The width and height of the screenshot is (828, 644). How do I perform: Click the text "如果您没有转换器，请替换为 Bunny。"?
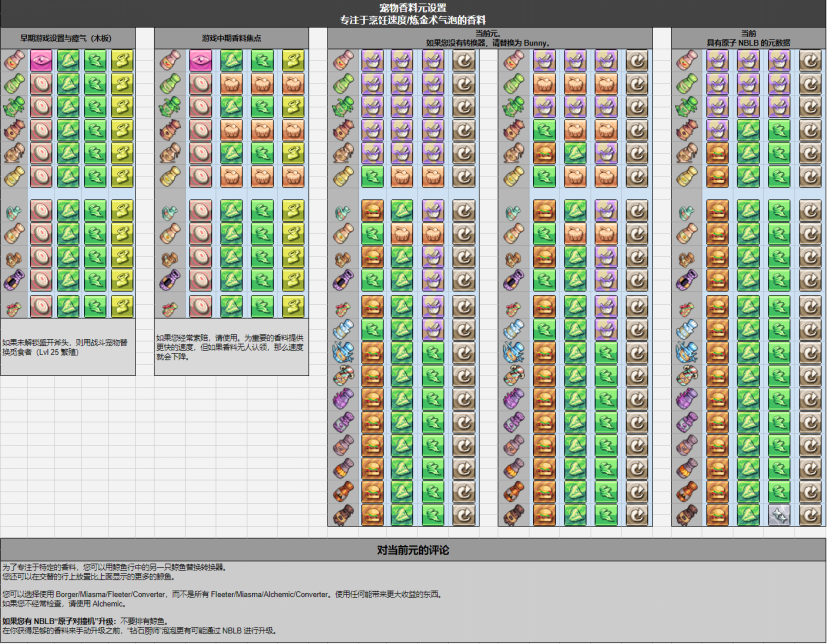[x=488, y=43]
